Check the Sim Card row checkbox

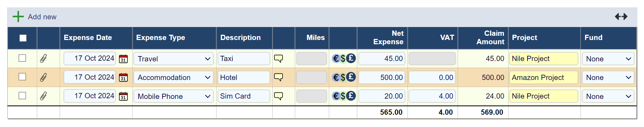pyautogui.click(x=22, y=95)
